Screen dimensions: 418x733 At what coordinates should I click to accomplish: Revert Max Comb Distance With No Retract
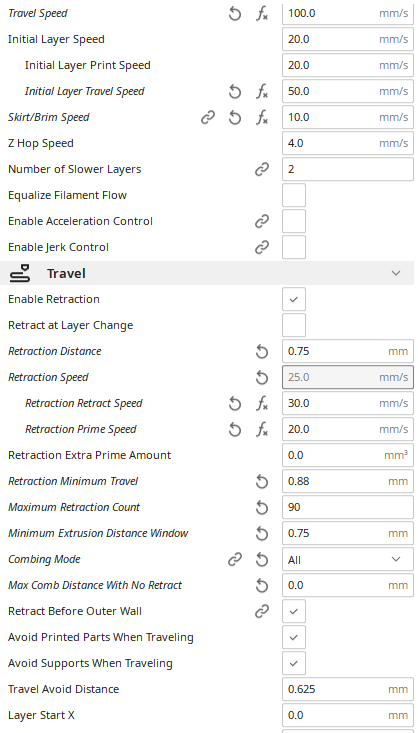[x=262, y=586]
